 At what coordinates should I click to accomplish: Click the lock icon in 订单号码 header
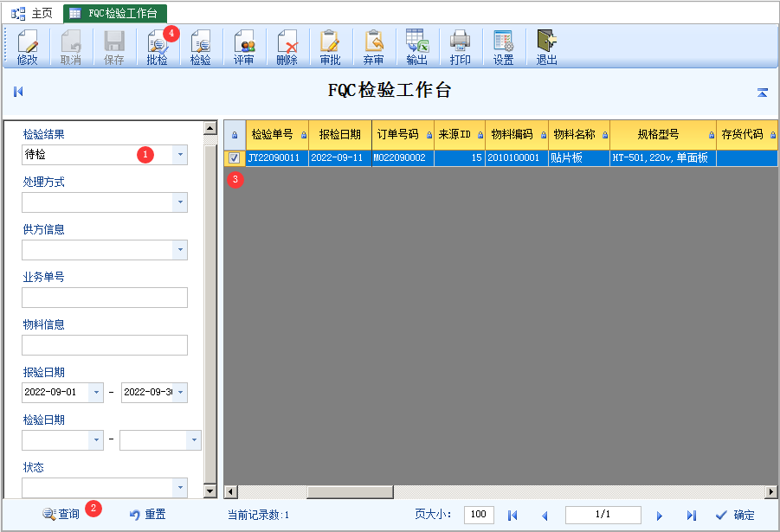(x=429, y=135)
